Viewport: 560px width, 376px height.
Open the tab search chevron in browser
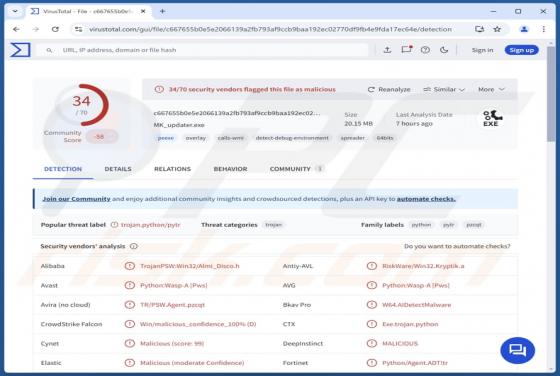[x=15, y=11]
